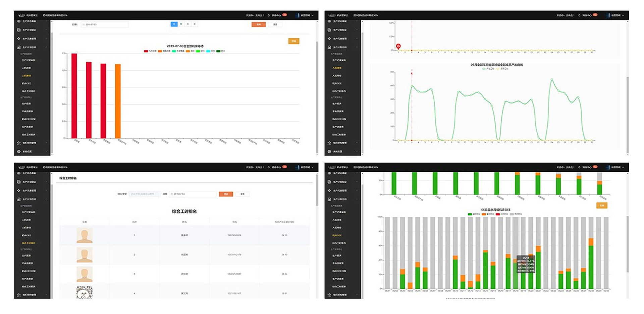The height and width of the screenshot is (314, 644).
Task: Click the report summary icon in bar chart window sidebar
Action: pos(19,47)
